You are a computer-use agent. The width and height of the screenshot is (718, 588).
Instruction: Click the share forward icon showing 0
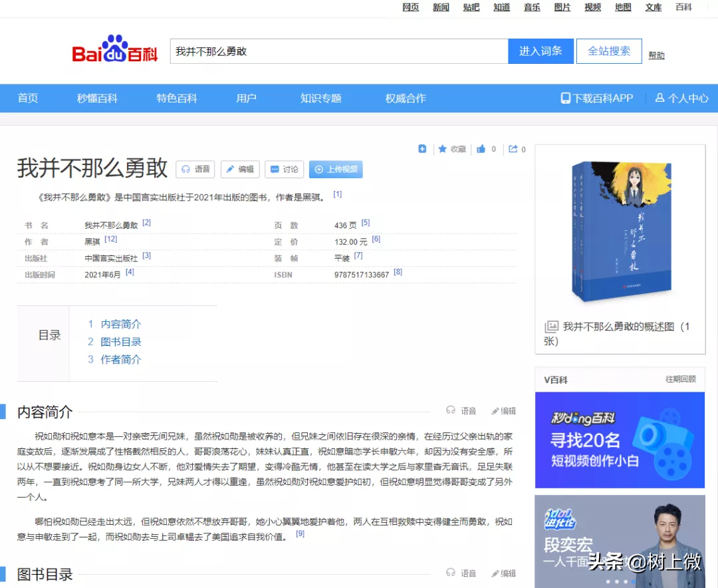tap(513, 149)
